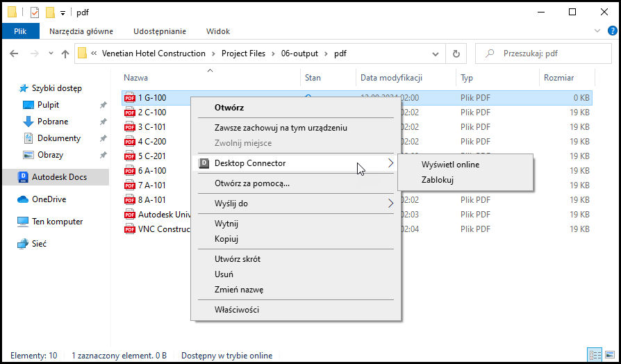Open the Narzędzia główne ribbon tab
621x364 pixels.
81,31
